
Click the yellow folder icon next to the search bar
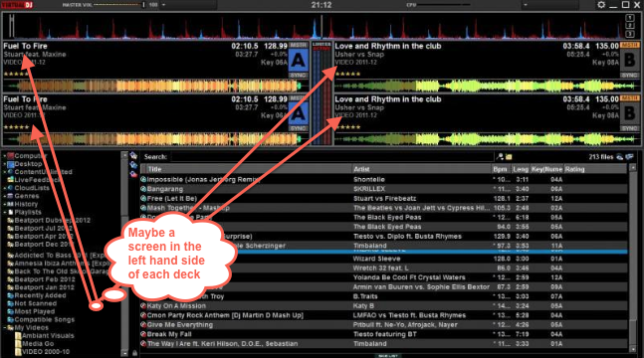tap(509, 156)
